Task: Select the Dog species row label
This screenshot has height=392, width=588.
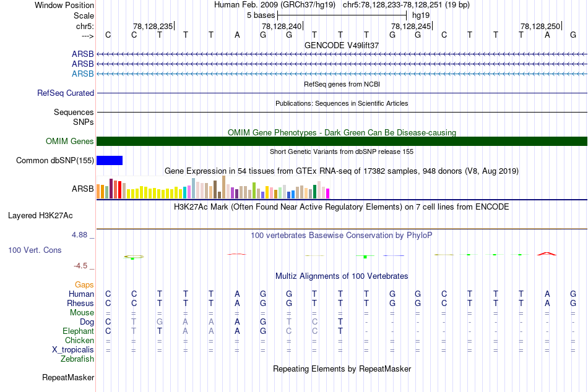Action: pyautogui.click(x=87, y=322)
